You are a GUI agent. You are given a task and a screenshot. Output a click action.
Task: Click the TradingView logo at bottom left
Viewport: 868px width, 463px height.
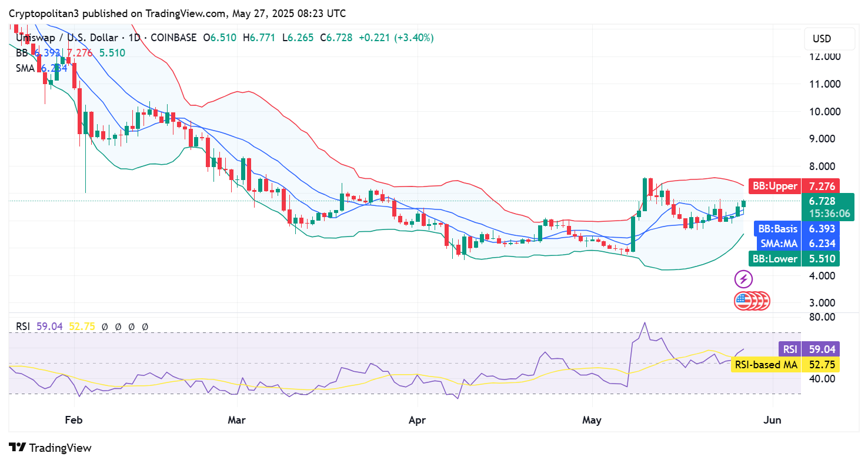[51, 448]
